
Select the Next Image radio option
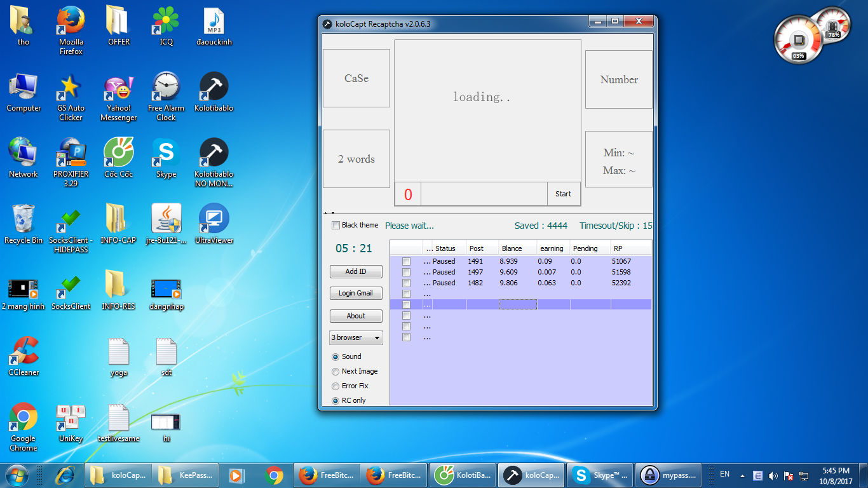coord(336,372)
